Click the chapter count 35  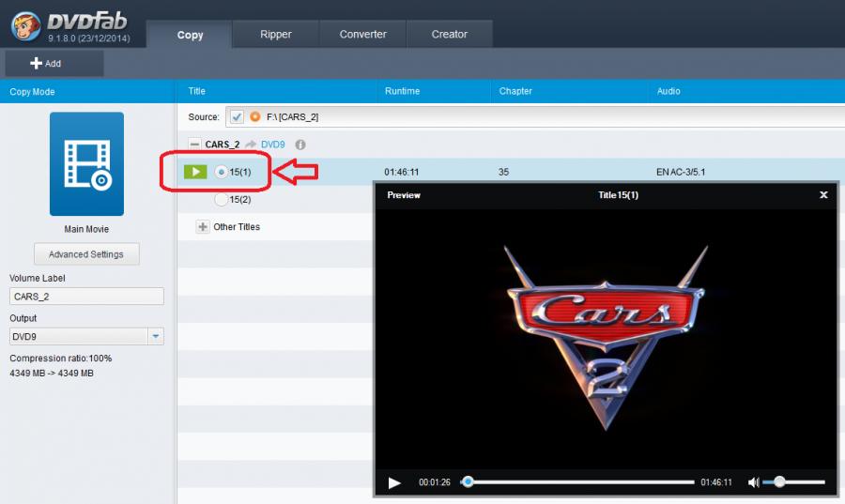pyautogui.click(x=503, y=172)
